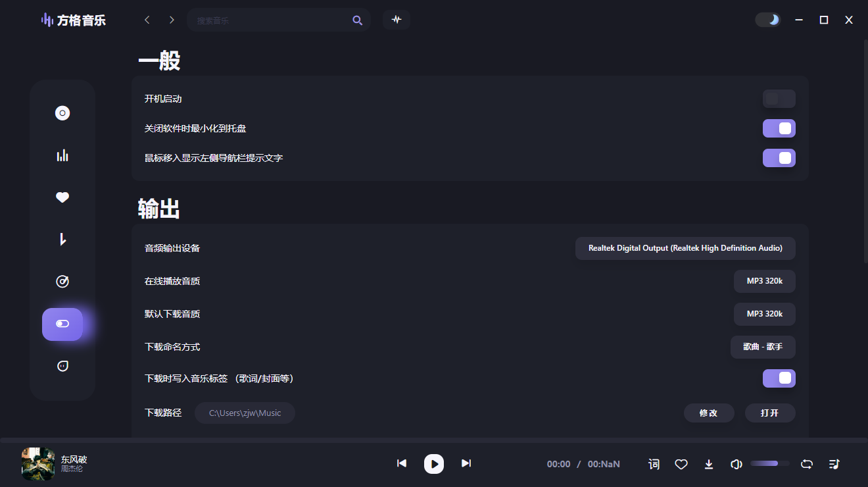The width and height of the screenshot is (868, 487).
Task: Turn off 下载时写入音乐标签 toggle
Action: click(x=779, y=378)
